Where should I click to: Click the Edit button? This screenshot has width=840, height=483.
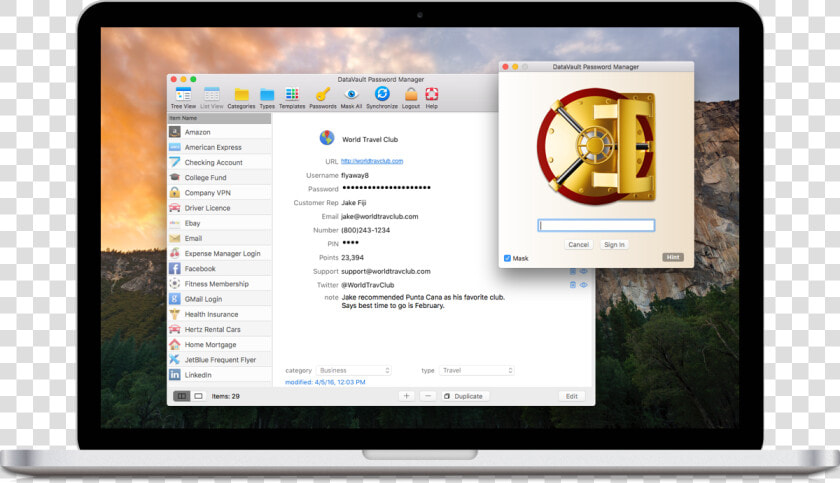pos(572,396)
